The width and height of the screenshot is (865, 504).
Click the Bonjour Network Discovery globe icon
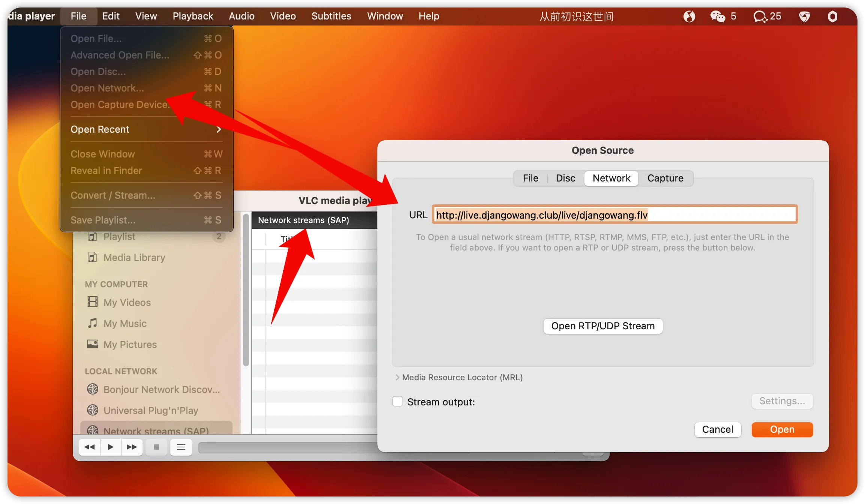92,389
